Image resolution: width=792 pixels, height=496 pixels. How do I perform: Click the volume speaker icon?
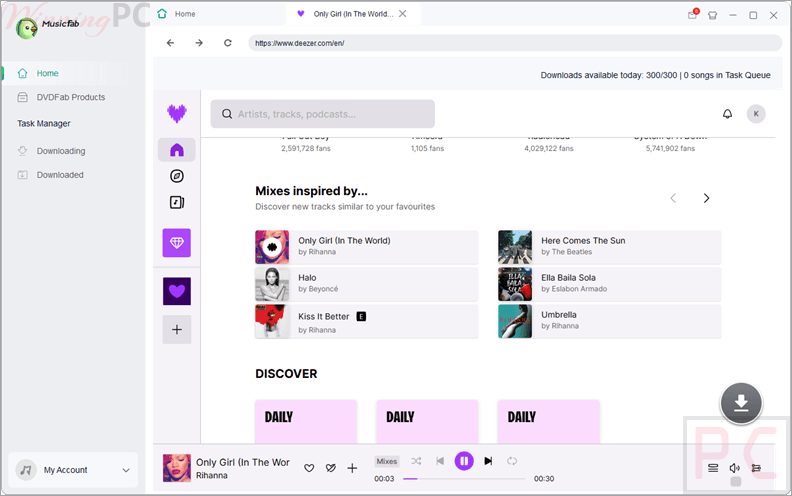pyautogui.click(x=735, y=468)
